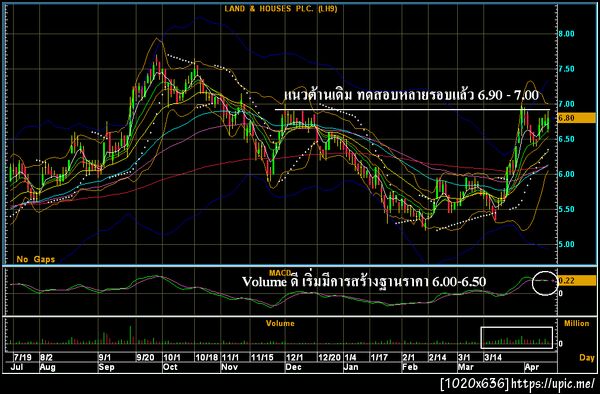Viewport: 600px width, 394px height.
Task: Click the No Gaps label
Action: pos(36,259)
